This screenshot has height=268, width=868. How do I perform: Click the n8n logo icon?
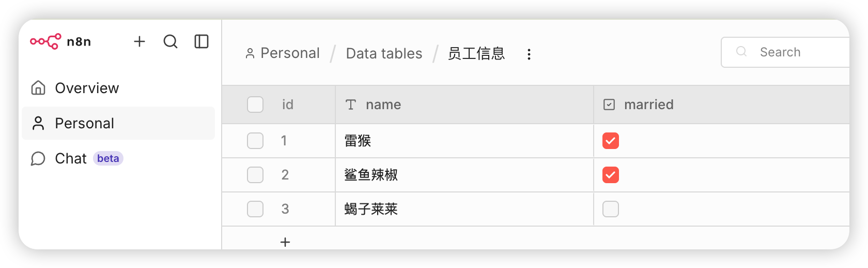coord(45,41)
